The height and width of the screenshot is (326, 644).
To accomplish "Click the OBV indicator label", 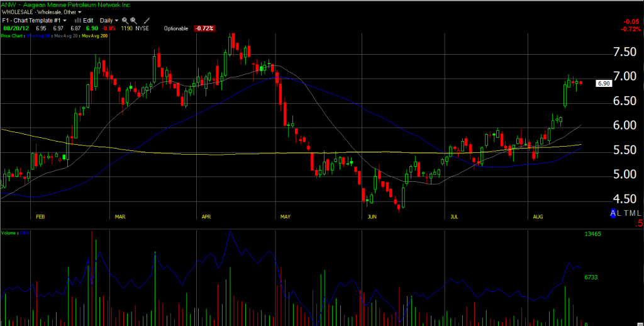I will [26, 231].
